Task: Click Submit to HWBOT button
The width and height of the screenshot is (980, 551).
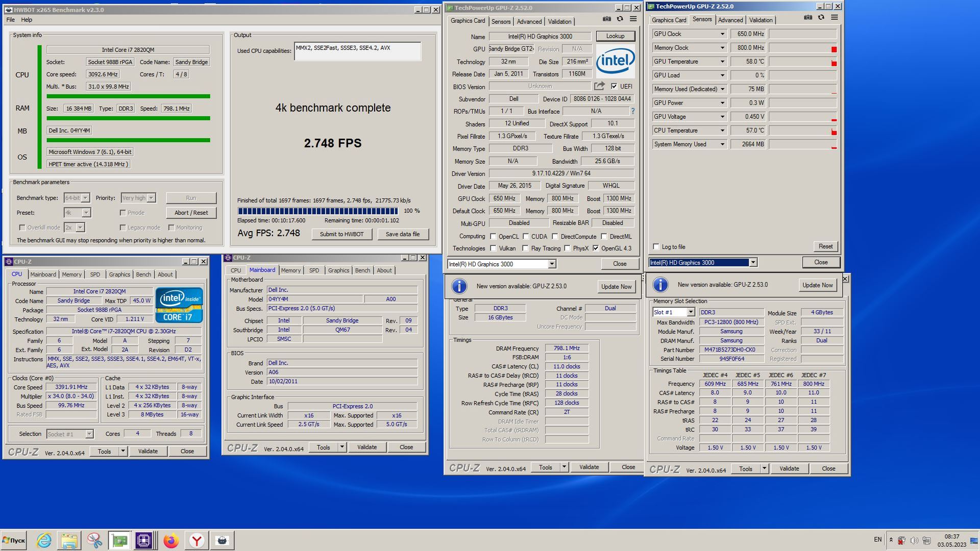Action: click(x=341, y=234)
